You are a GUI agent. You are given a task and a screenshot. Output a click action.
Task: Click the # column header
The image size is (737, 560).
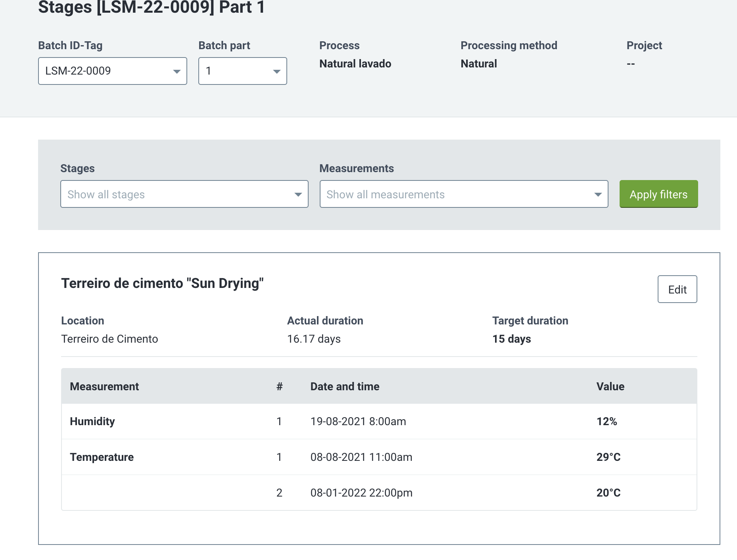pyautogui.click(x=280, y=386)
